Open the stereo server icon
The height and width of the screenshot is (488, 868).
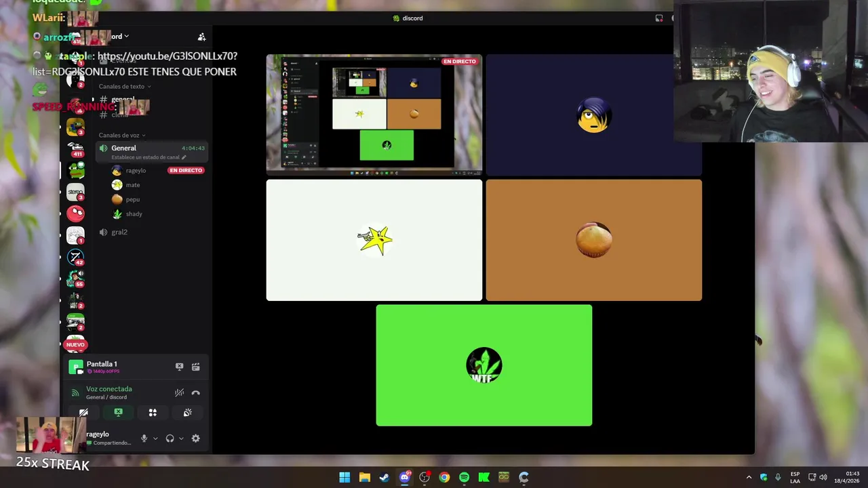75,192
